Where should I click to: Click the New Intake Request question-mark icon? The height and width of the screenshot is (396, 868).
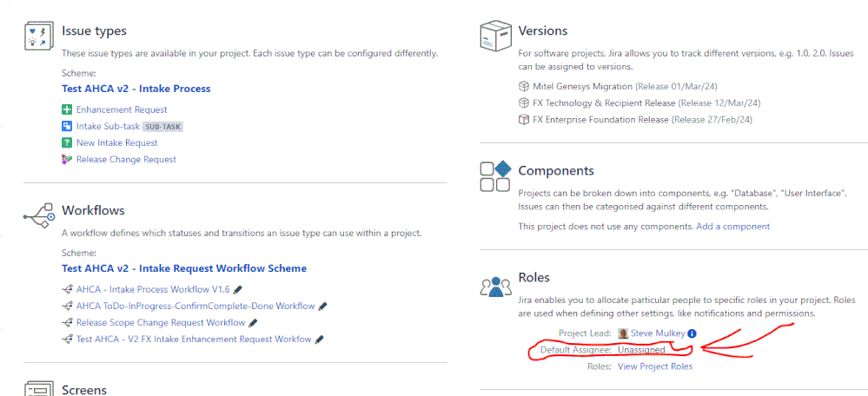[67, 142]
